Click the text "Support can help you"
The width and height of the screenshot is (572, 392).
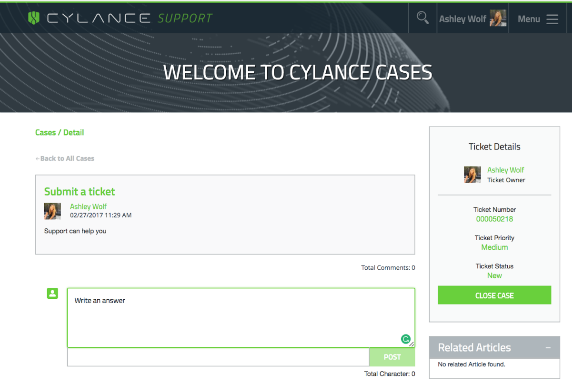pyautogui.click(x=75, y=231)
